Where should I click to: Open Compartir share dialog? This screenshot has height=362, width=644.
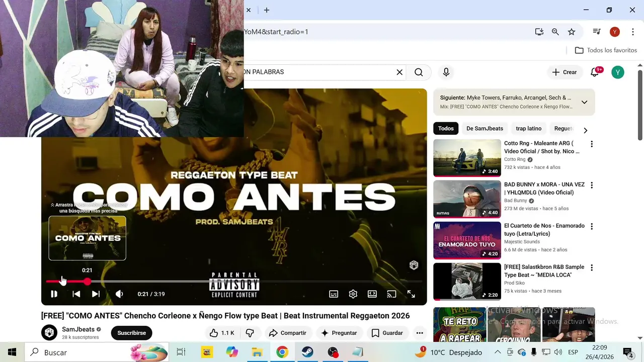click(x=288, y=333)
